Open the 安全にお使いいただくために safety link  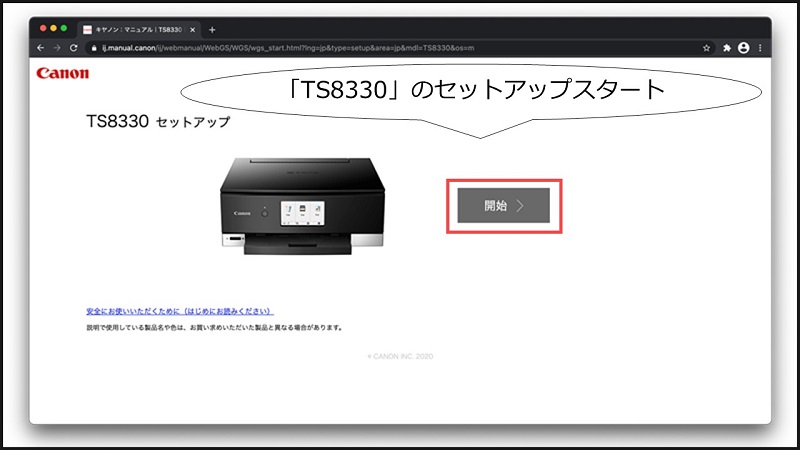[180, 311]
